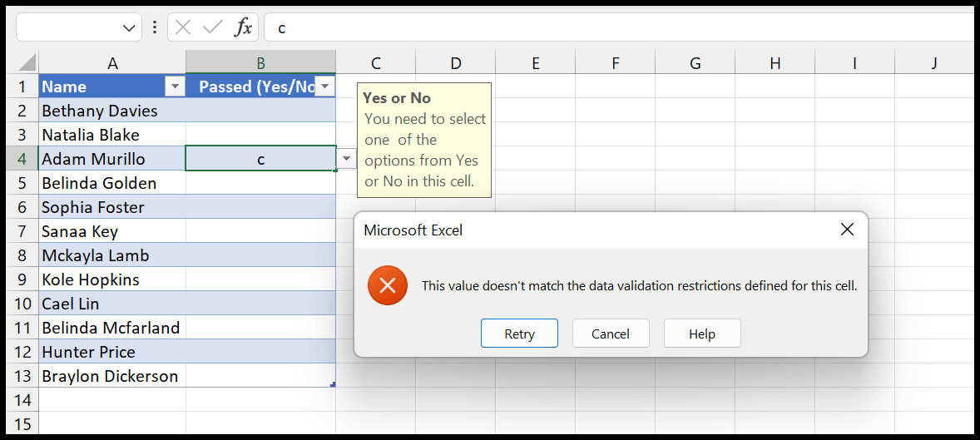Expand the validation dropdown for cell B4
Screen dimensions: 980x440
(x=346, y=159)
